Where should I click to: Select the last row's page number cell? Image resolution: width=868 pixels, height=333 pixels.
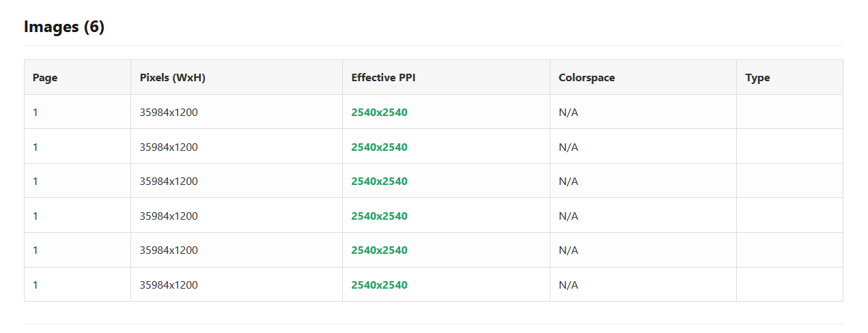36,285
